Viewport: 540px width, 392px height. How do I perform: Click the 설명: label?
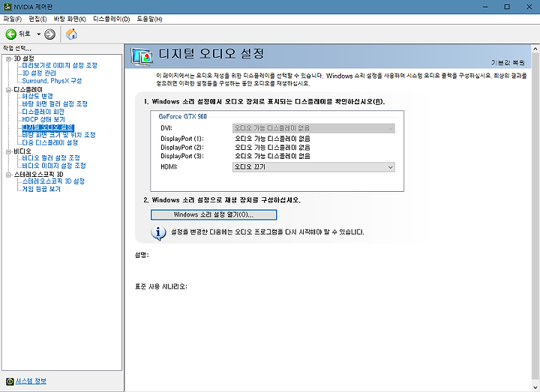point(142,255)
